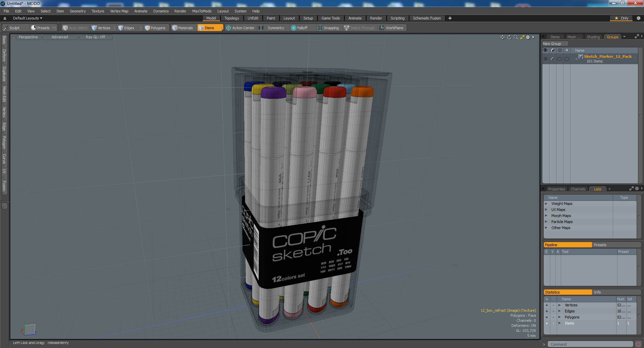Click the home icon beside Default Layouts

pos(5,18)
